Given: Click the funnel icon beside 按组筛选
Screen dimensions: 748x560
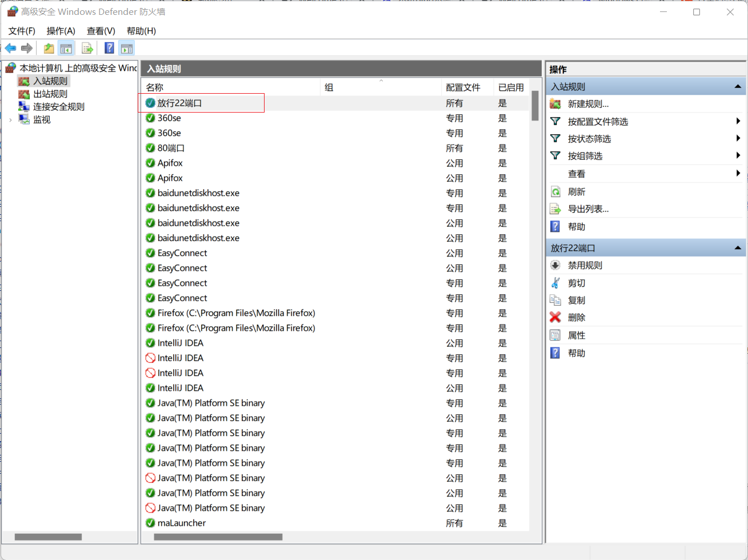Looking at the screenshot, I should pyautogui.click(x=555, y=155).
